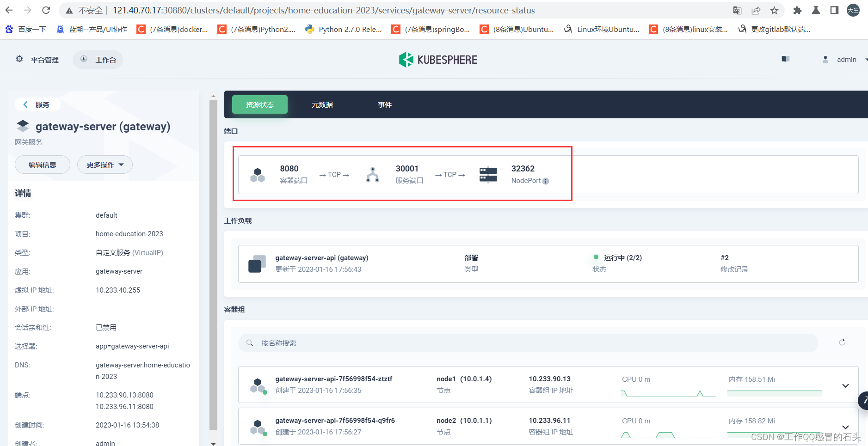Click the share page icon in address bar
Image resolution: width=868 pixels, height=446 pixels.
(x=756, y=10)
